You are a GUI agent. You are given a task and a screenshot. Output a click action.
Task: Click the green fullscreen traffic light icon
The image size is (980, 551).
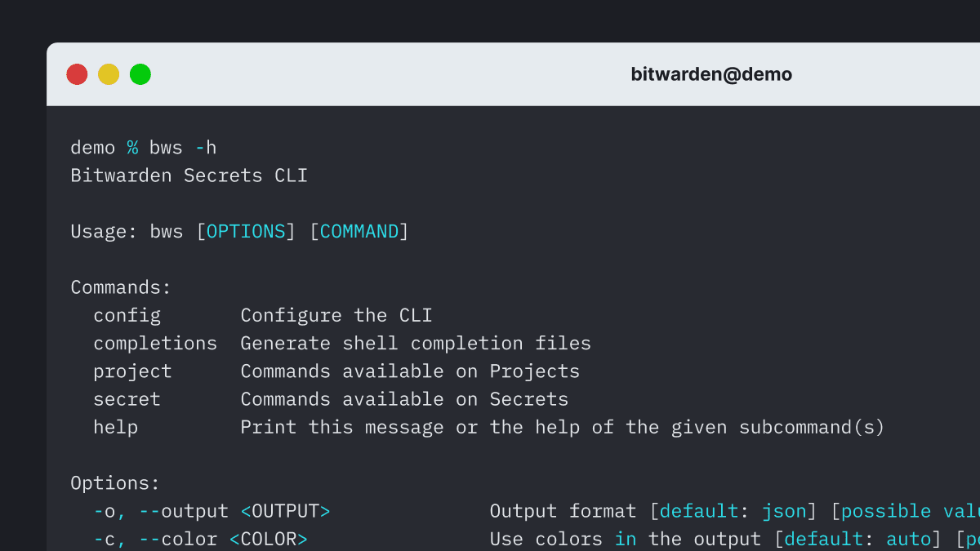[x=140, y=73]
